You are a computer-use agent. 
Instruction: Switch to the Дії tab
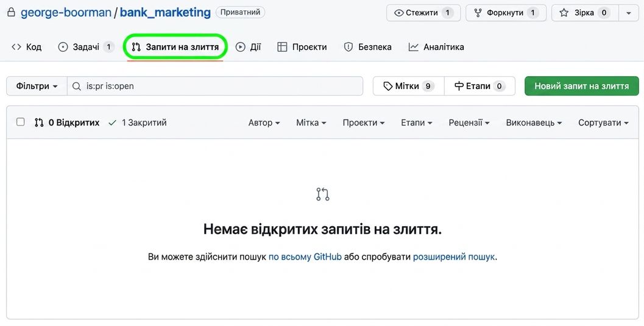[248, 47]
